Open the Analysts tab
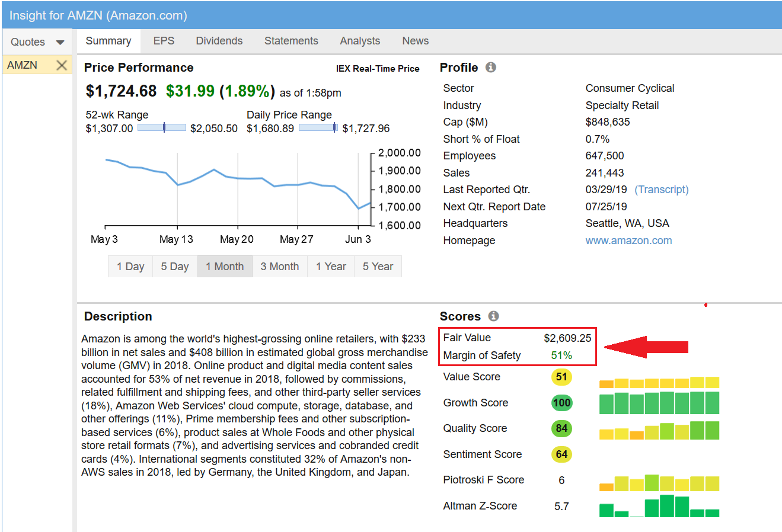Viewport: 782px width, 532px height. point(360,41)
